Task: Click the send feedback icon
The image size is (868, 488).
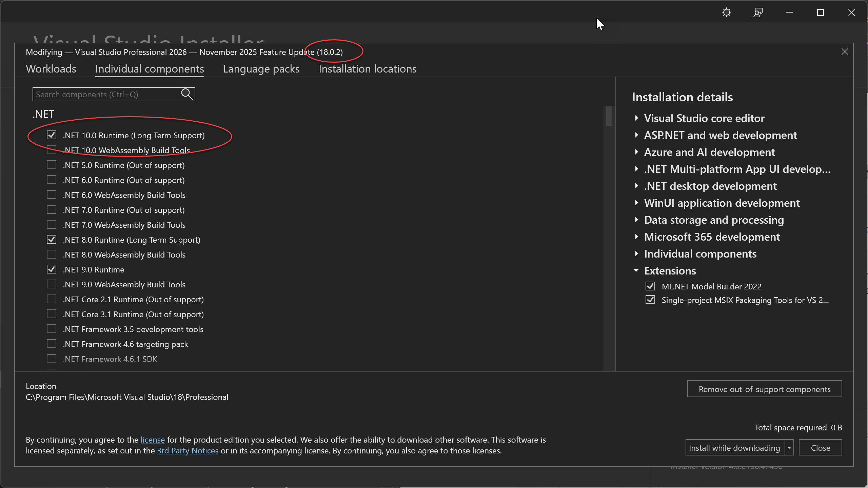Action: (x=758, y=13)
